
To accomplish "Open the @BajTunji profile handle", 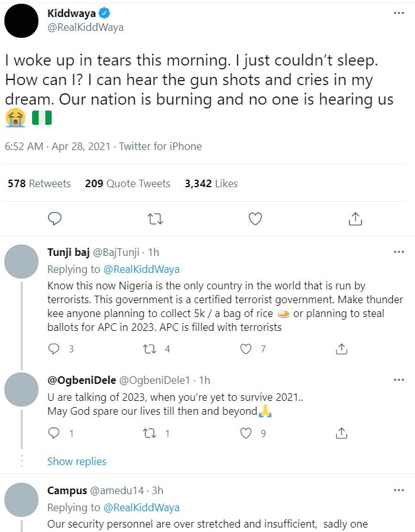I will [116, 252].
